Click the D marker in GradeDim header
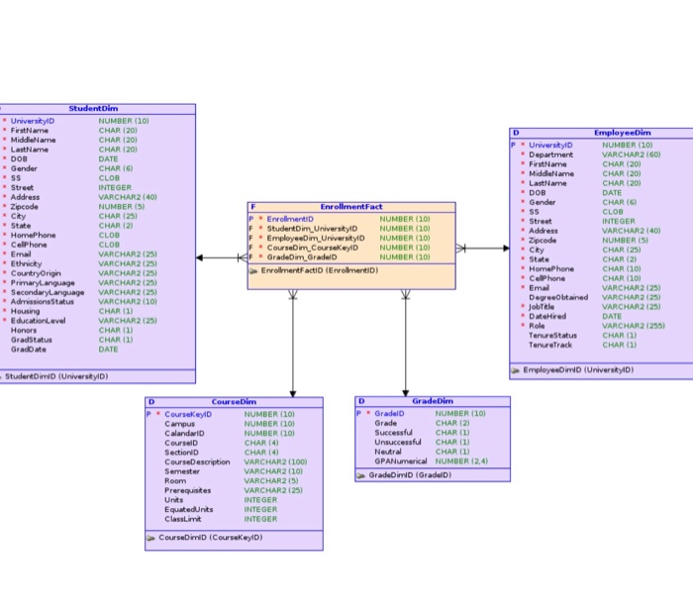693x616 pixels. (x=361, y=401)
